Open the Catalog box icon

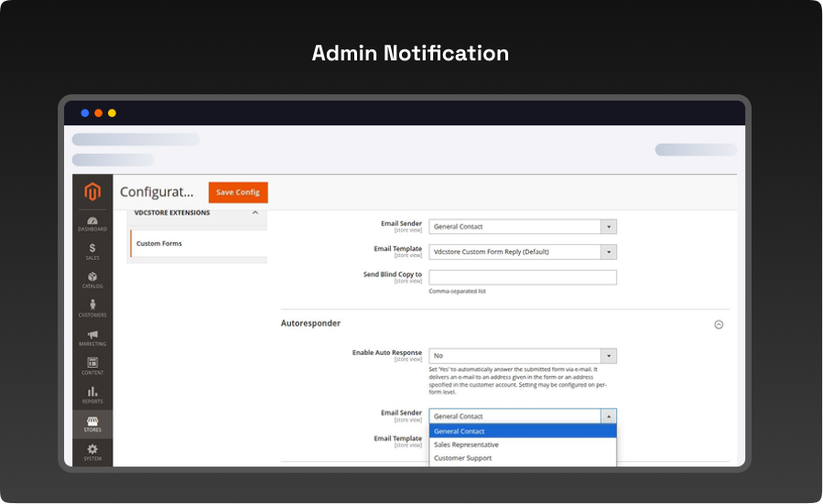[x=92, y=279]
